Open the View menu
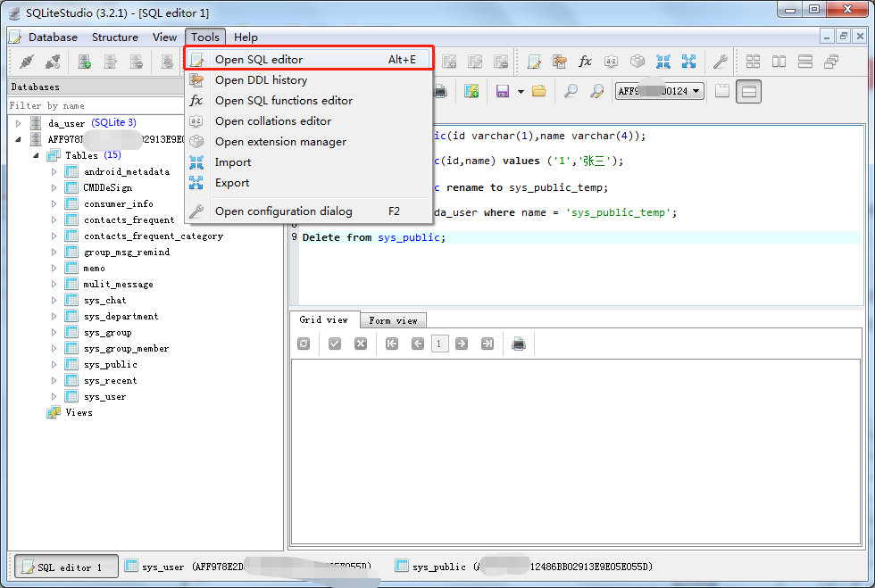Image resolution: width=875 pixels, height=588 pixels. point(164,37)
